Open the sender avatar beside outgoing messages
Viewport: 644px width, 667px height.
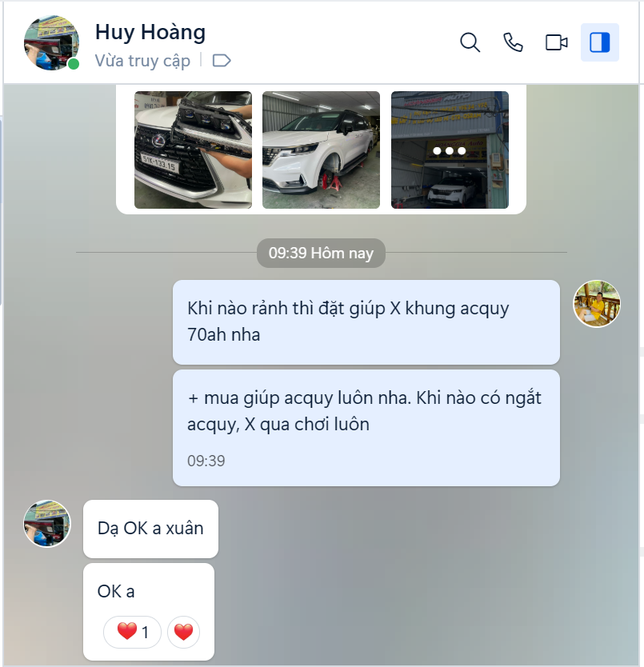pyautogui.click(x=597, y=304)
